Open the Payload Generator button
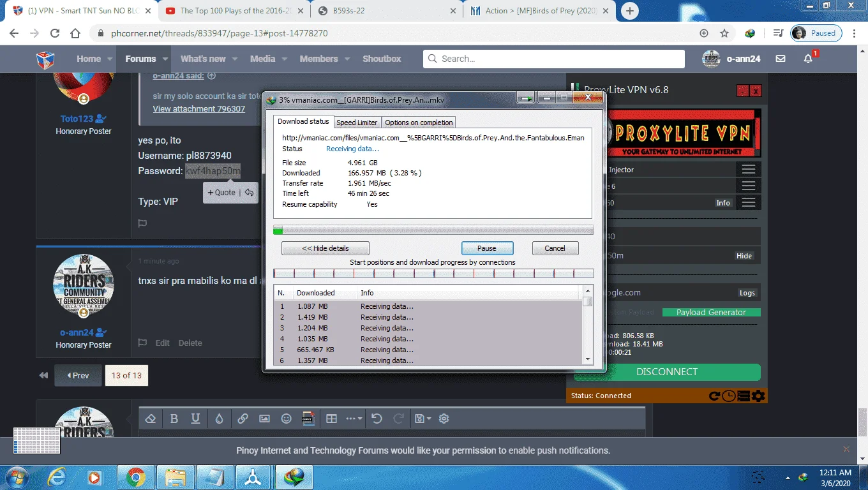The image size is (868, 490). pos(711,313)
